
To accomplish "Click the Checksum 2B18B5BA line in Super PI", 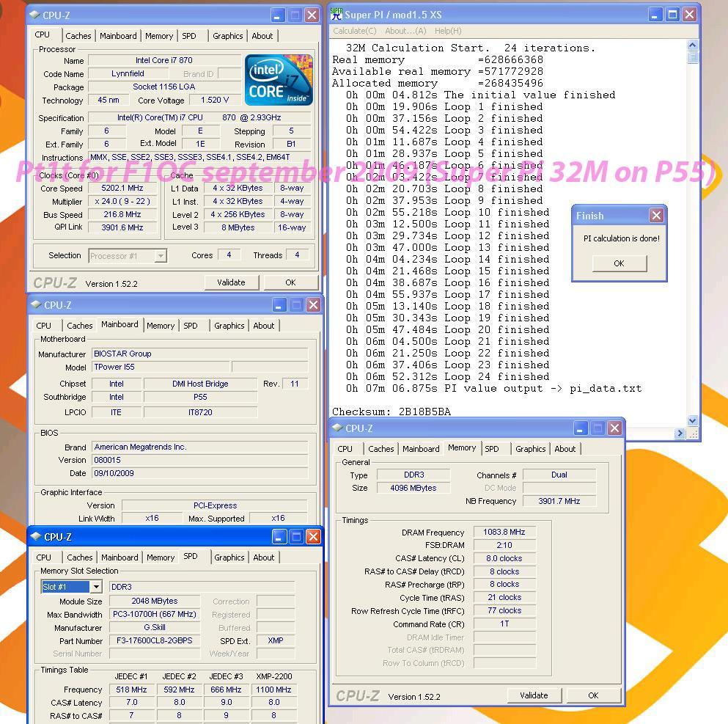I will (391, 412).
